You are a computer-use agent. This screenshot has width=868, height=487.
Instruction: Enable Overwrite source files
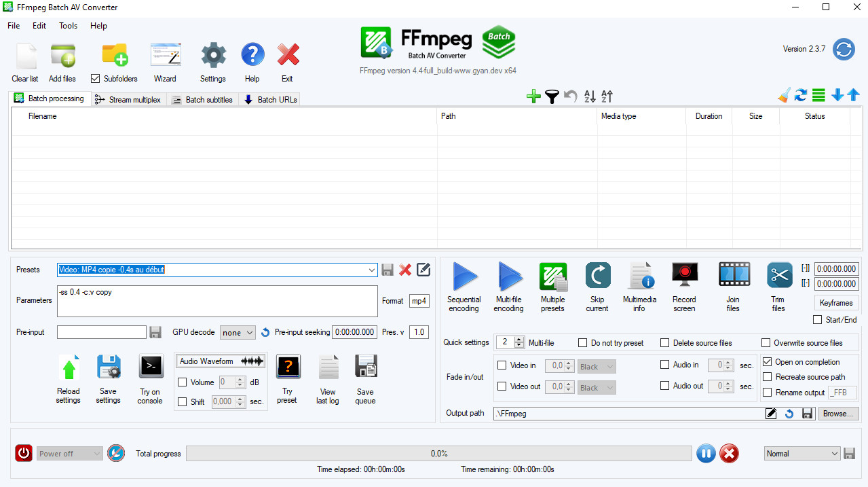click(x=766, y=343)
